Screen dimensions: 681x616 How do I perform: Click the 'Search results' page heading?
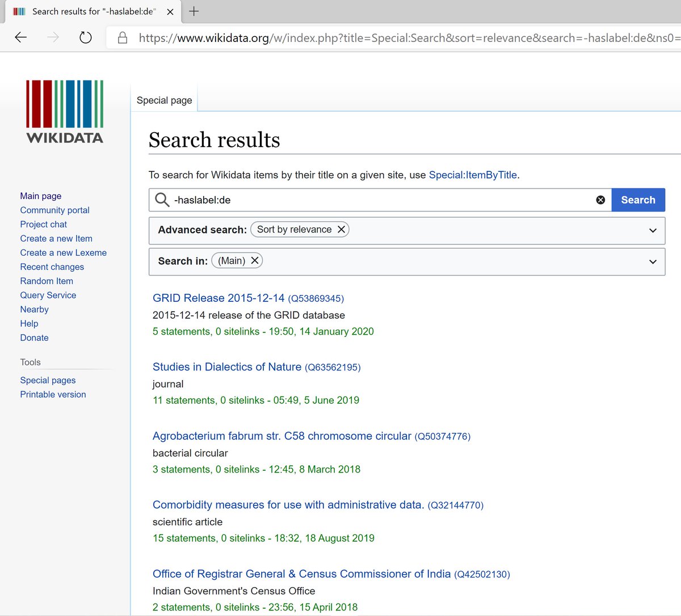pos(215,140)
